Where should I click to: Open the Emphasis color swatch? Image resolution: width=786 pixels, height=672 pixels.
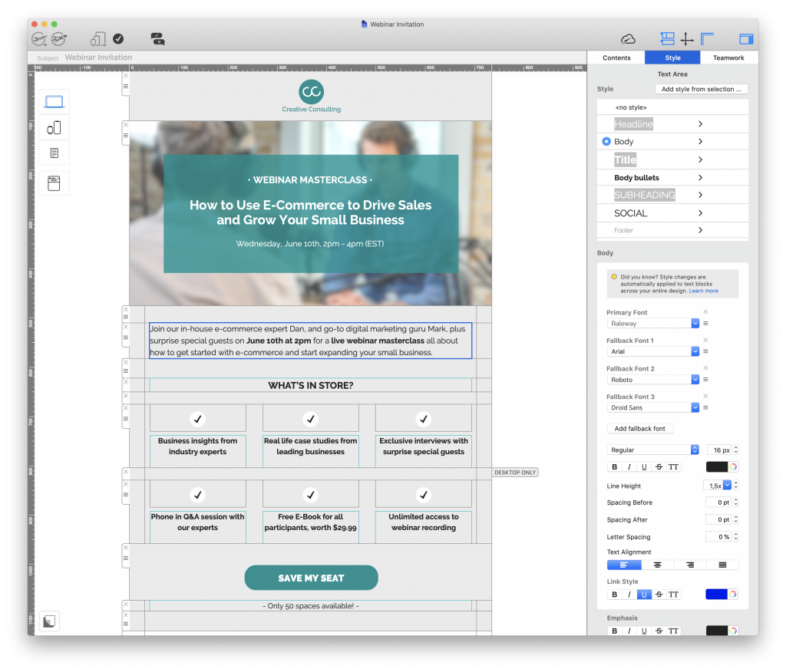[716, 631]
